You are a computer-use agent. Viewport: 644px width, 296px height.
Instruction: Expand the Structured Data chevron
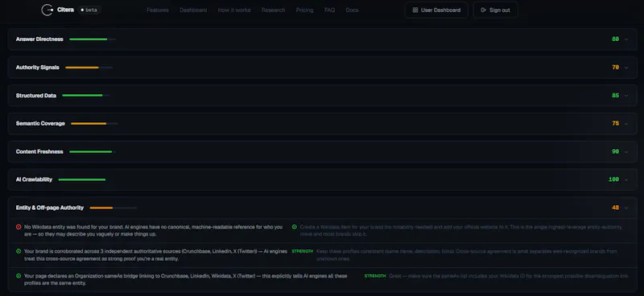626,96
